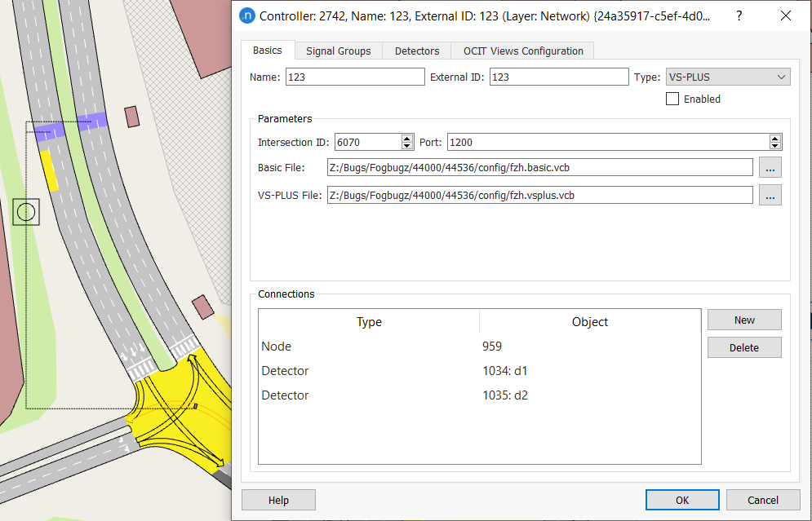The width and height of the screenshot is (812, 521).
Task: Click the circular controller symbol on map
Action: pyautogui.click(x=26, y=212)
